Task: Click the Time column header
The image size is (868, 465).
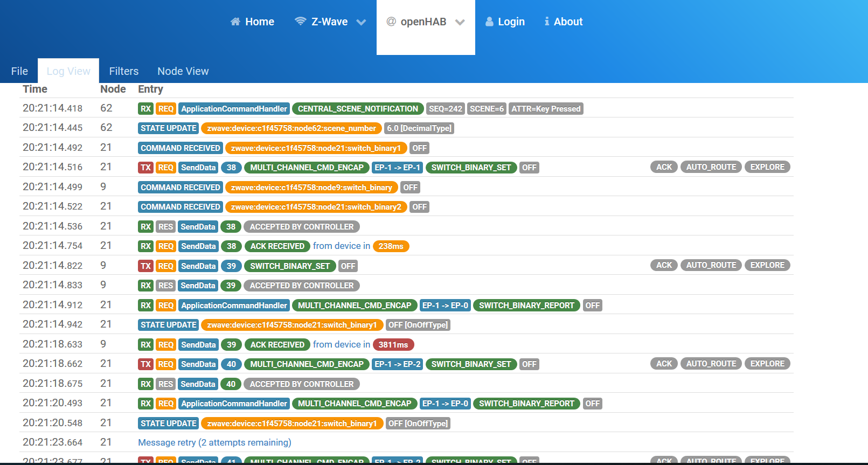Action: coord(35,89)
